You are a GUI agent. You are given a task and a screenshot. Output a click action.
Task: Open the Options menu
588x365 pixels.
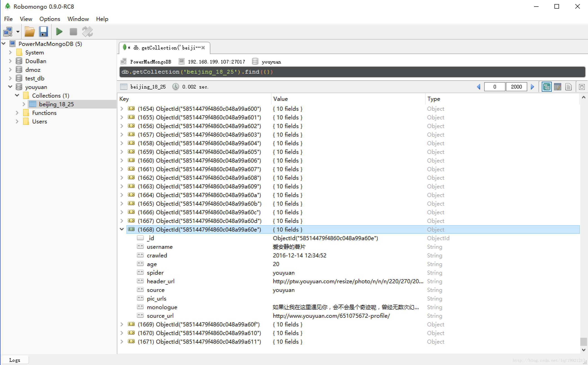(x=50, y=19)
